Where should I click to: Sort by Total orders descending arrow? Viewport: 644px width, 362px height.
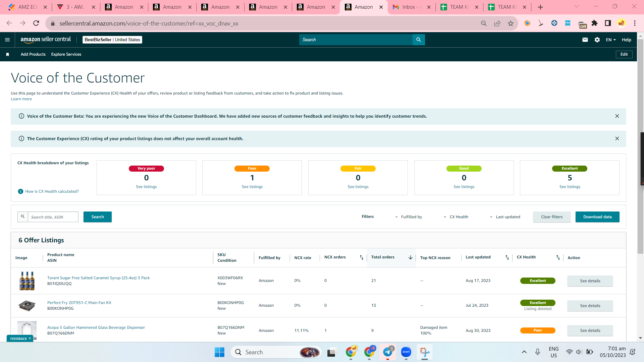coord(411,257)
